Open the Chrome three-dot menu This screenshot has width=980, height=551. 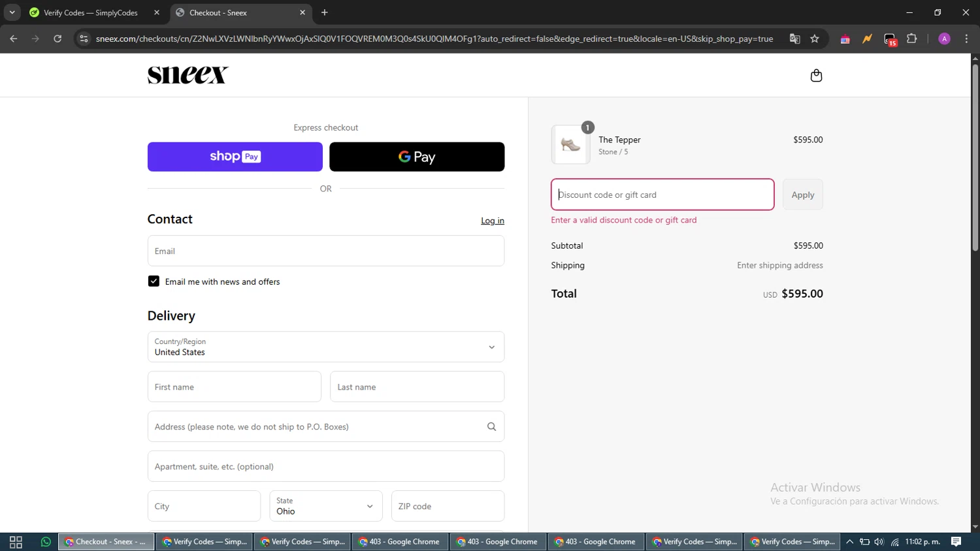point(966,39)
